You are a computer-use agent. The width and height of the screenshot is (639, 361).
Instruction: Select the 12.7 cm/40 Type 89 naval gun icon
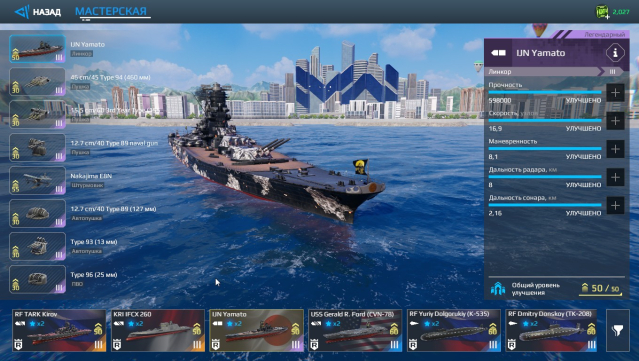pos(37,147)
